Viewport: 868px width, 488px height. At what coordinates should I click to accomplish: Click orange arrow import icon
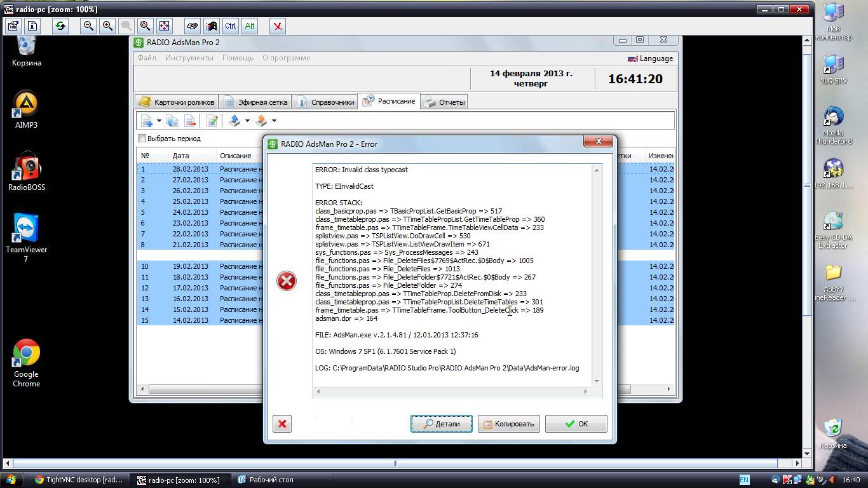tap(261, 121)
